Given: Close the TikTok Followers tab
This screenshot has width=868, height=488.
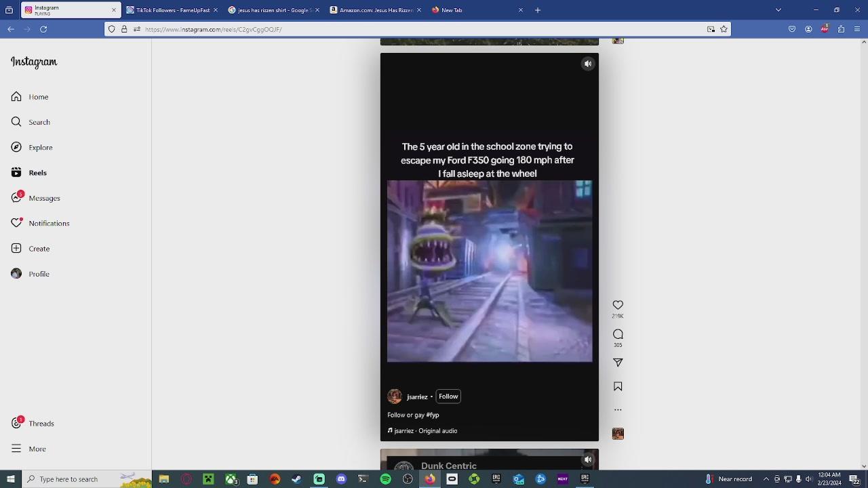Looking at the screenshot, I should (216, 10).
